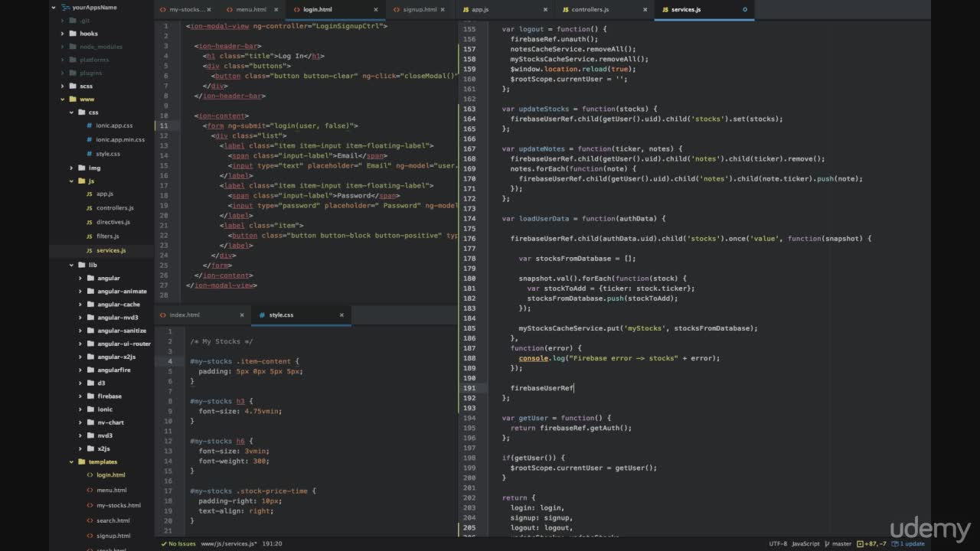This screenshot has width=980, height=551.
Task: Click the modified dot on services.js tab
Action: click(x=745, y=10)
